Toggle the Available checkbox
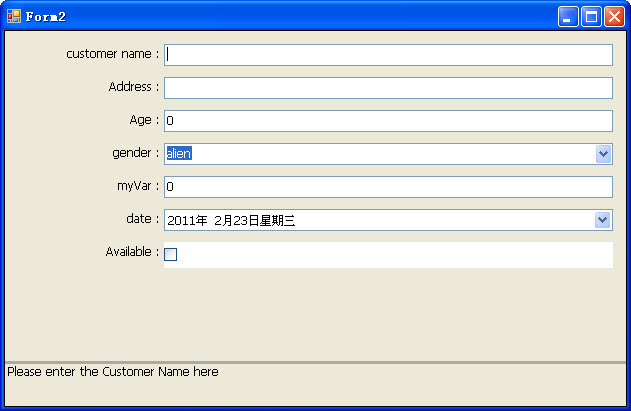631x411 pixels. (171, 255)
